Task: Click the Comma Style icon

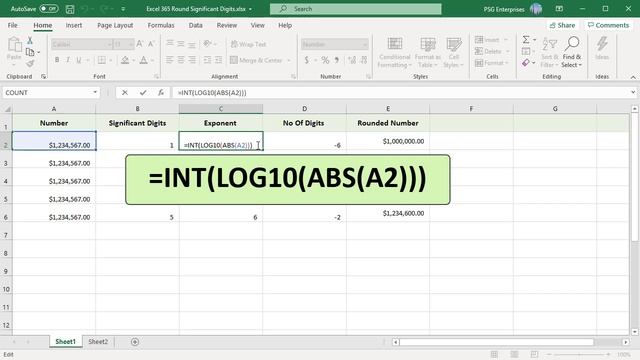Action: pyautogui.click(x=337, y=60)
